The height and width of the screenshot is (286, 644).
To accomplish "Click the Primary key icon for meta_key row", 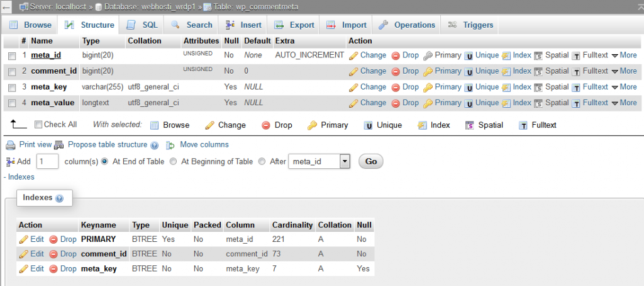I will (x=428, y=87).
